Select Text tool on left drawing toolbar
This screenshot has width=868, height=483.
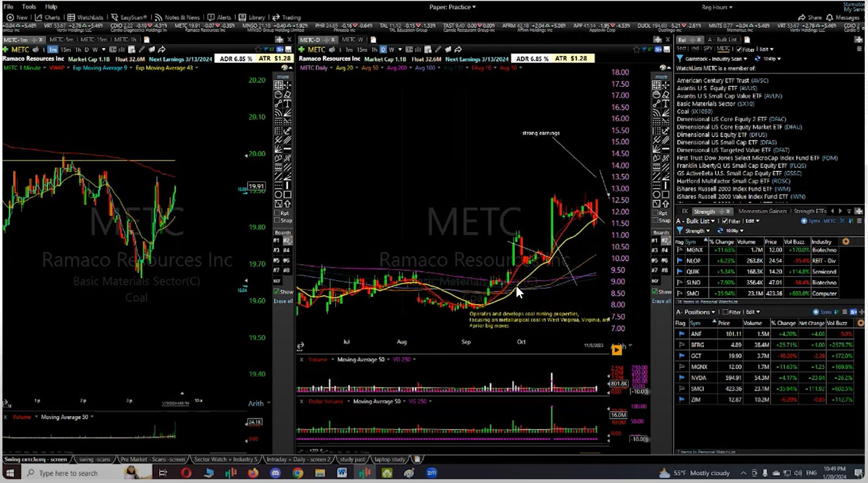pyautogui.click(x=287, y=103)
